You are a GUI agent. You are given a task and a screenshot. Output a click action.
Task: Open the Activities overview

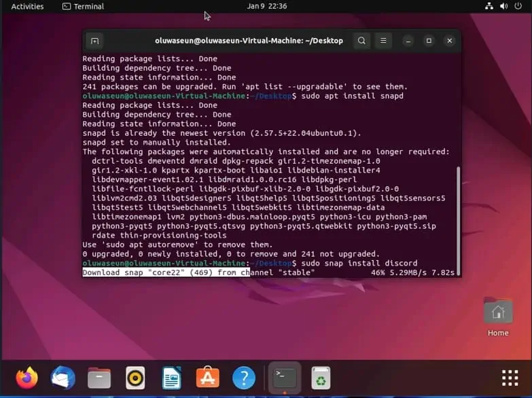click(x=27, y=6)
